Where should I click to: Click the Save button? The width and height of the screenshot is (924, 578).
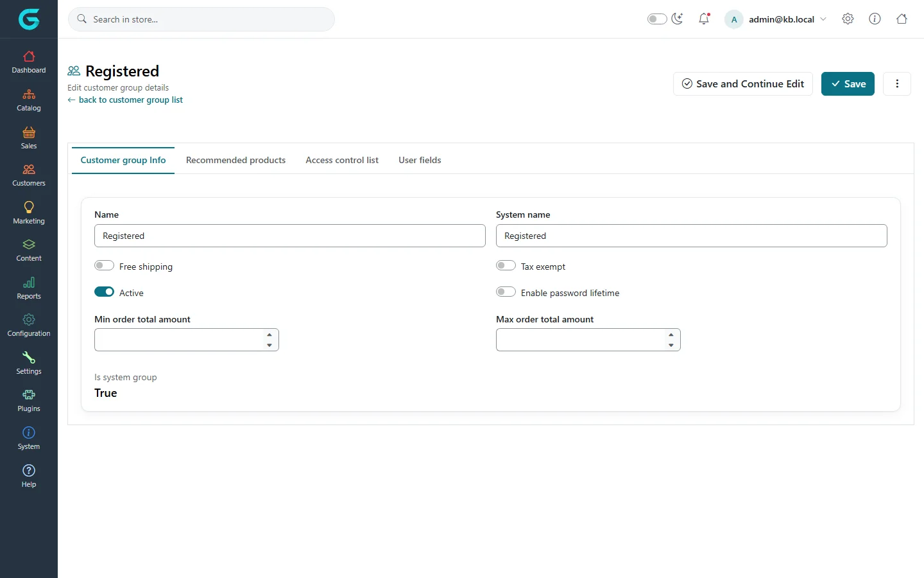click(848, 83)
